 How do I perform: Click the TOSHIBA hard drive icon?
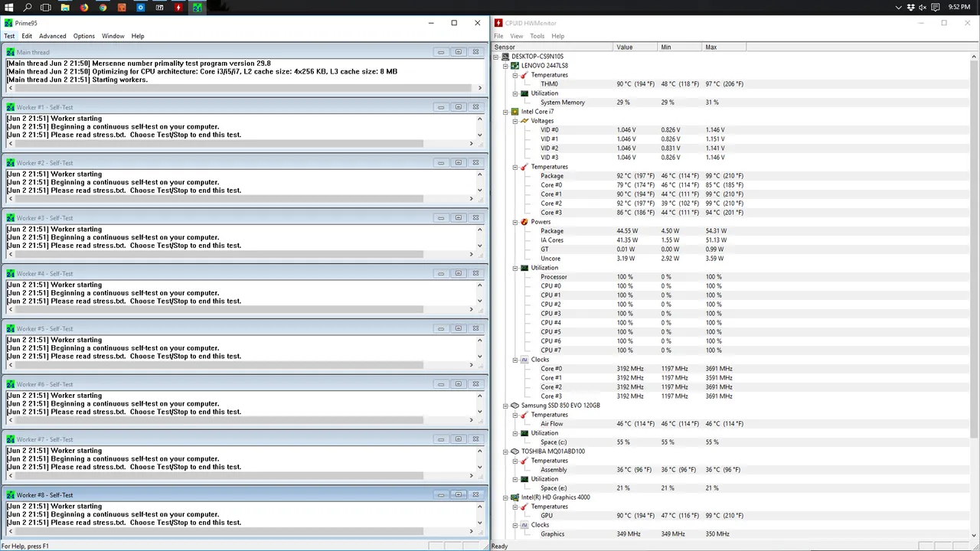[x=515, y=452]
